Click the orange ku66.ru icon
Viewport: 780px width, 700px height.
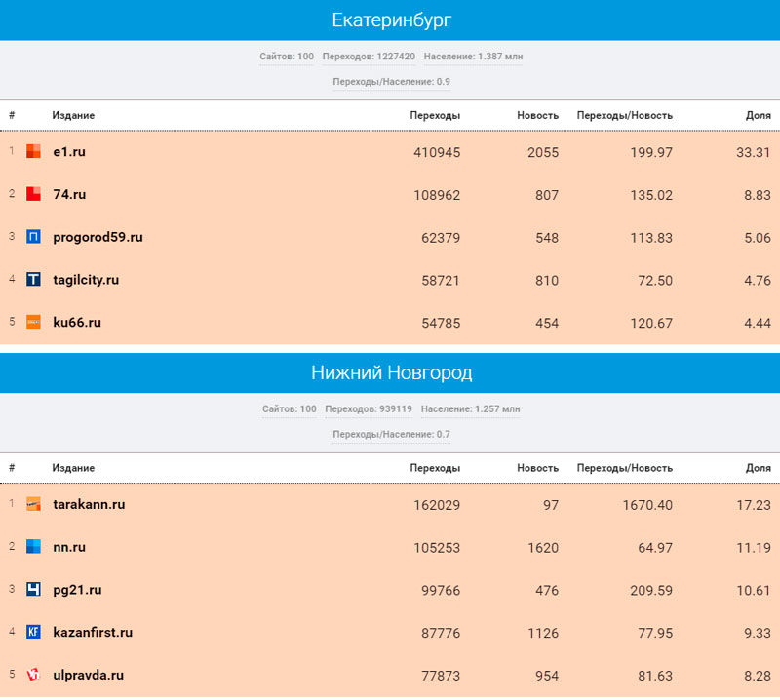click(33, 322)
